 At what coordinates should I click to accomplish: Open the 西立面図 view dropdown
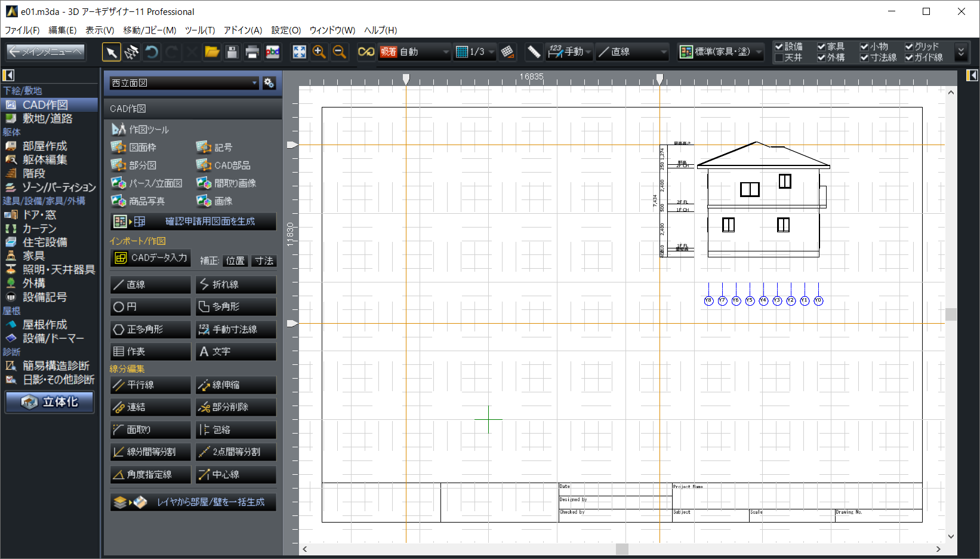tap(184, 83)
